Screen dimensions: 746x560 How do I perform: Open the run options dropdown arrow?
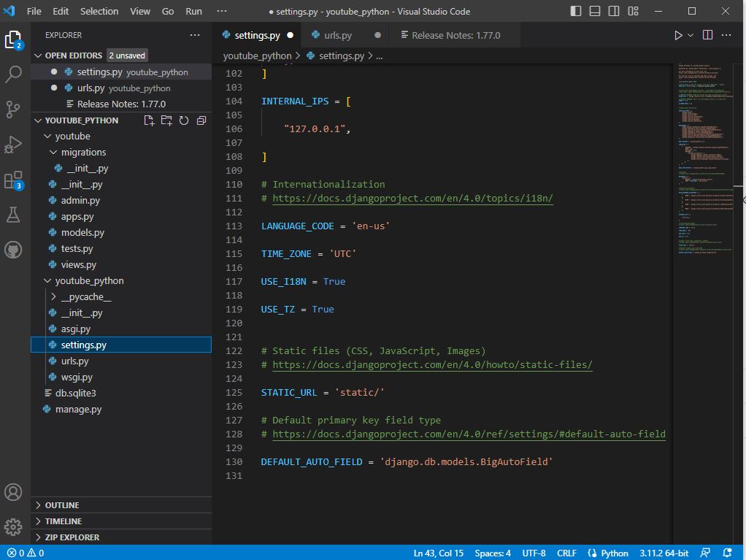[691, 35]
